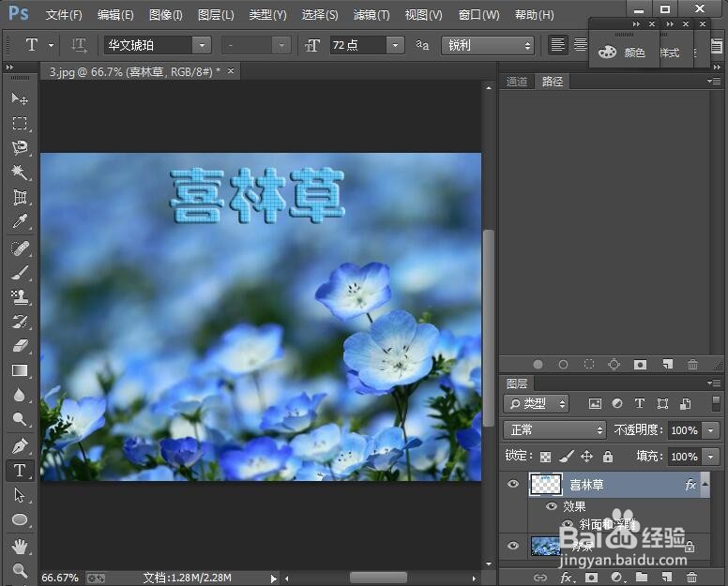Open anti-aliasing dropdown 锐利
728x586 pixels.
coord(488,45)
